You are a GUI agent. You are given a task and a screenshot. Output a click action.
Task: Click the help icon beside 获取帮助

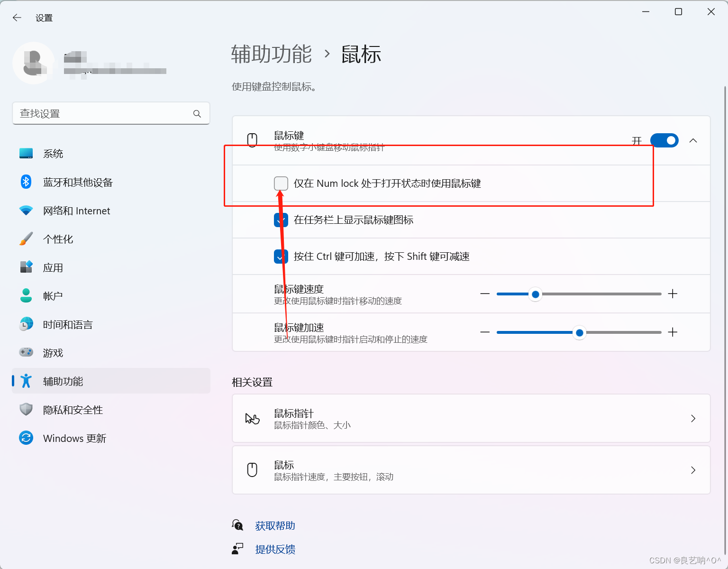pos(237,525)
